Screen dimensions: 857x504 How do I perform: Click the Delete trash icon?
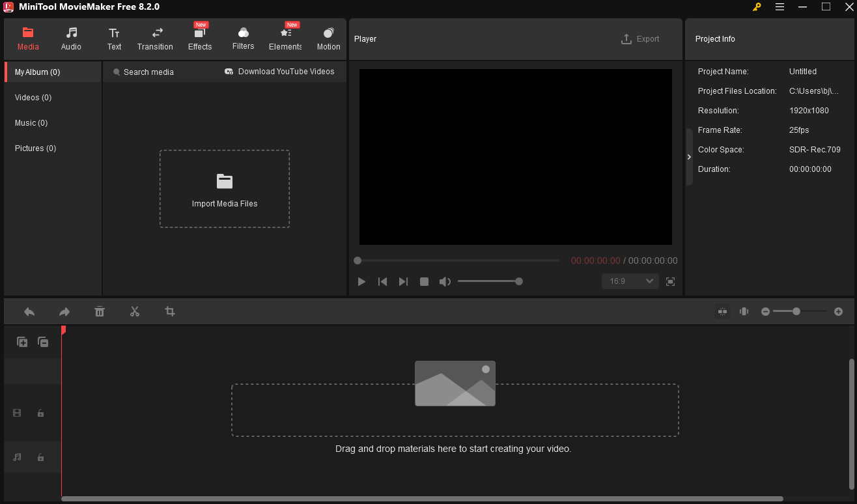pos(100,312)
